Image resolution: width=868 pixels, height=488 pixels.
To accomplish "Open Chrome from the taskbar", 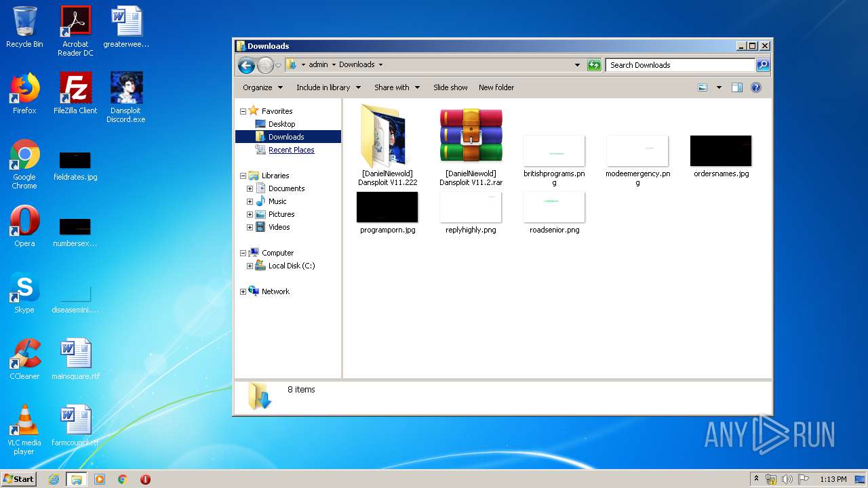I will coord(123,479).
